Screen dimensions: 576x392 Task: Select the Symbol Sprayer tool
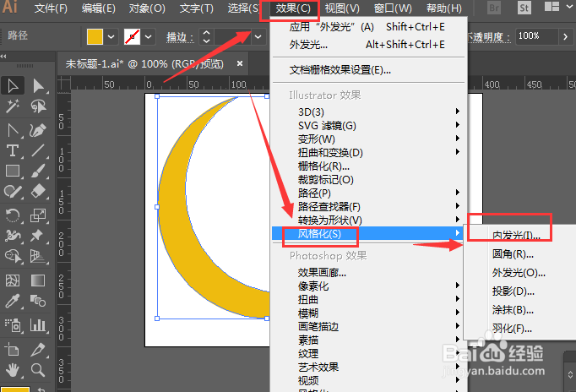point(13,325)
